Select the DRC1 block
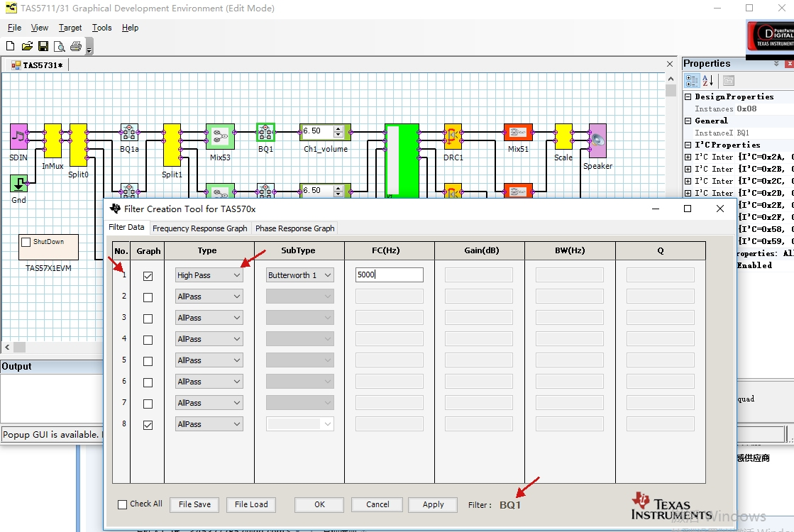Viewport: 794px width, 532px height. click(453, 137)
